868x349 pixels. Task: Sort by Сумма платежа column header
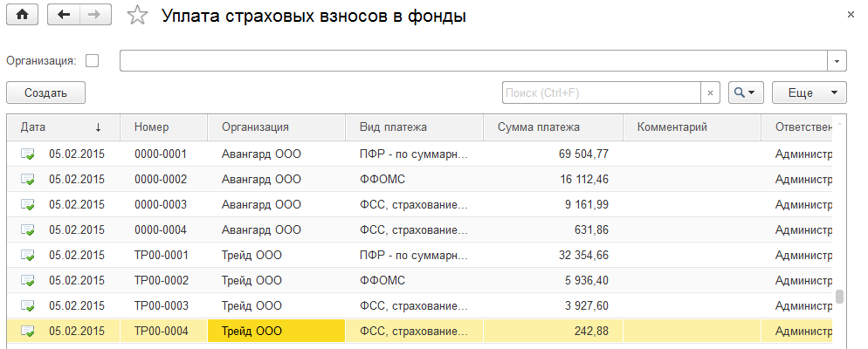click(x=538, y=127)
